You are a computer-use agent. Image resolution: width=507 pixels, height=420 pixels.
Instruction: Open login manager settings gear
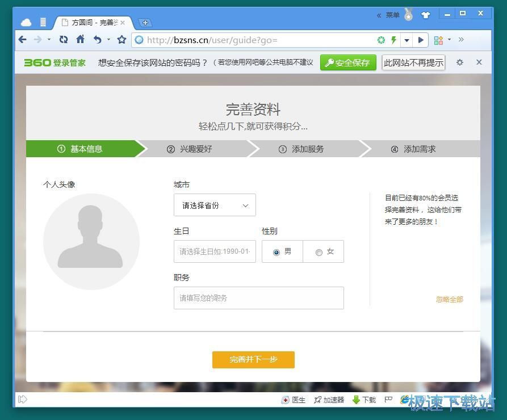[x=460, y=62]
